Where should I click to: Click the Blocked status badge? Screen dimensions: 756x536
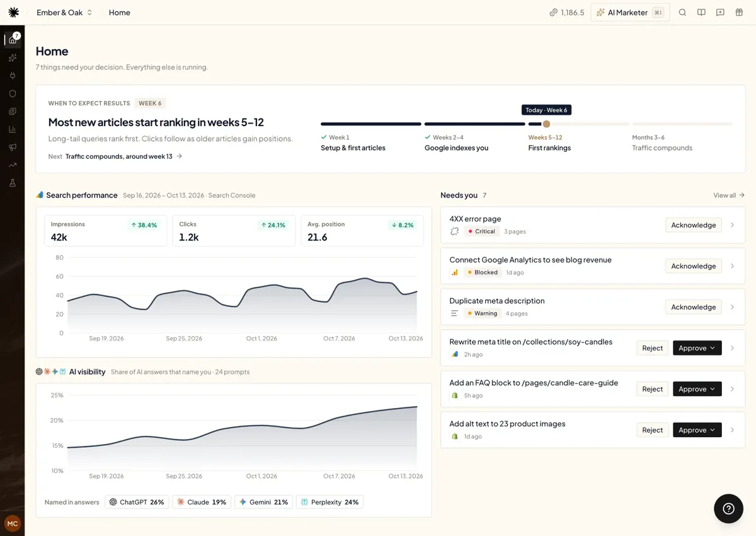(x=483, y=272)
